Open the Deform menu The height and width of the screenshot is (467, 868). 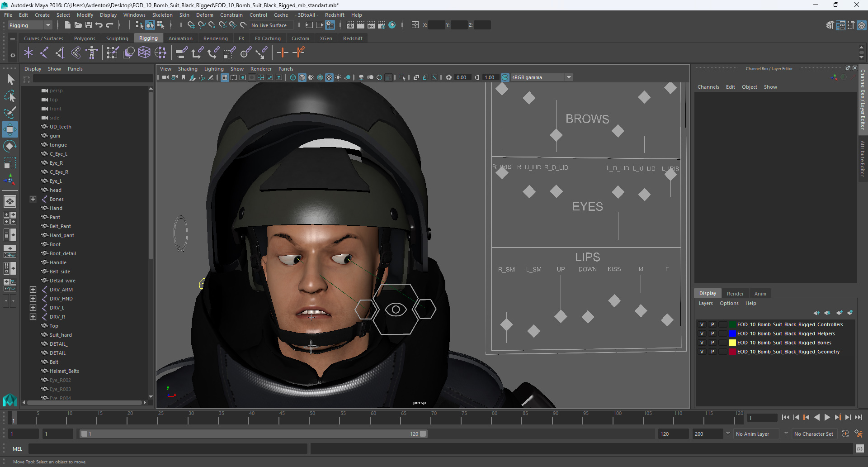[204, 15]
